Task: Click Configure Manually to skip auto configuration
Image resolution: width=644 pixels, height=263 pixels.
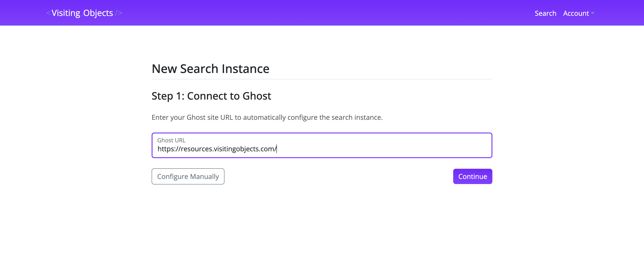Action: [188, 176]
